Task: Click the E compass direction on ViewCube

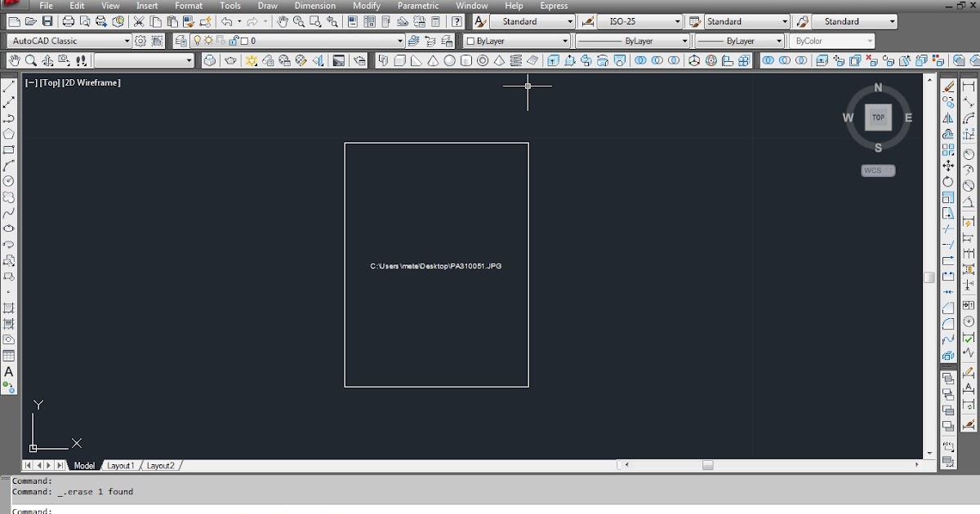Action: pos(908,117)
